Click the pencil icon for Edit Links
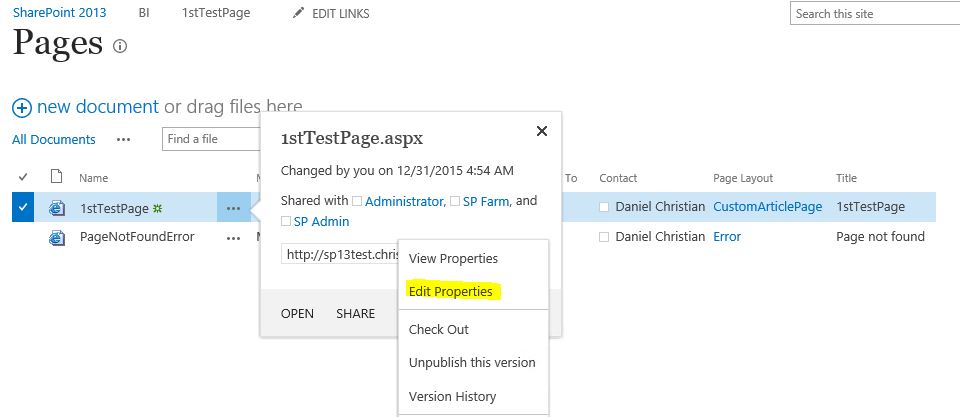Screen dimensions: 960x417 (298, 14)
